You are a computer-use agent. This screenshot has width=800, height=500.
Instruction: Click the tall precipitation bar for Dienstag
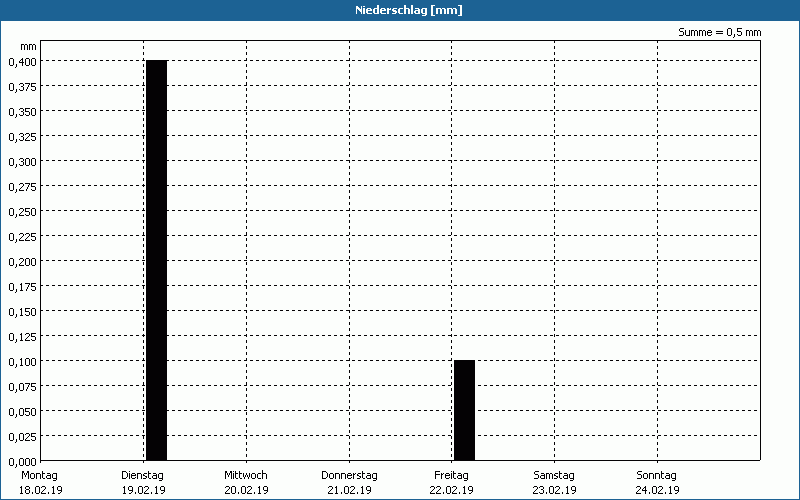[157, 260]
